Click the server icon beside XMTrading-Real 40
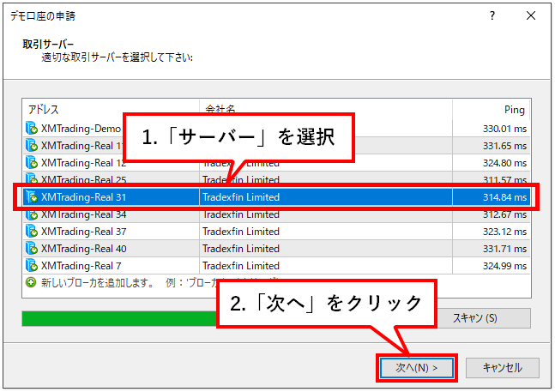This screenshot has width=555, height=392. 32,249
